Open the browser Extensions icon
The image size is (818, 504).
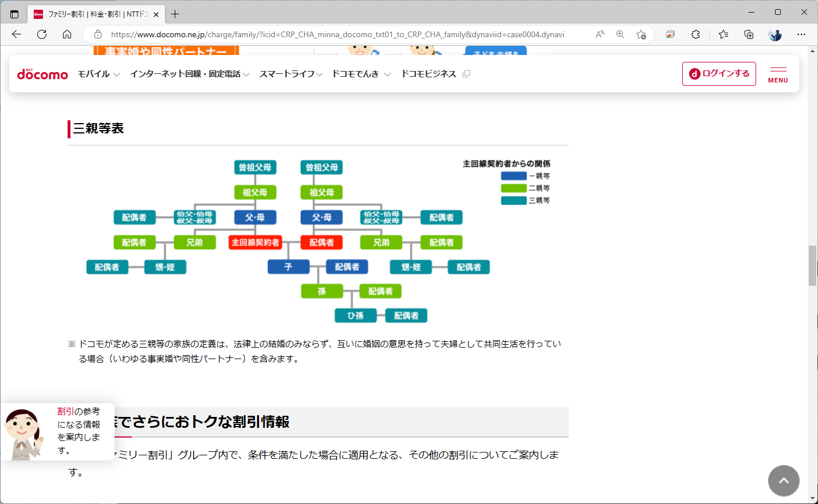point(695,34)
